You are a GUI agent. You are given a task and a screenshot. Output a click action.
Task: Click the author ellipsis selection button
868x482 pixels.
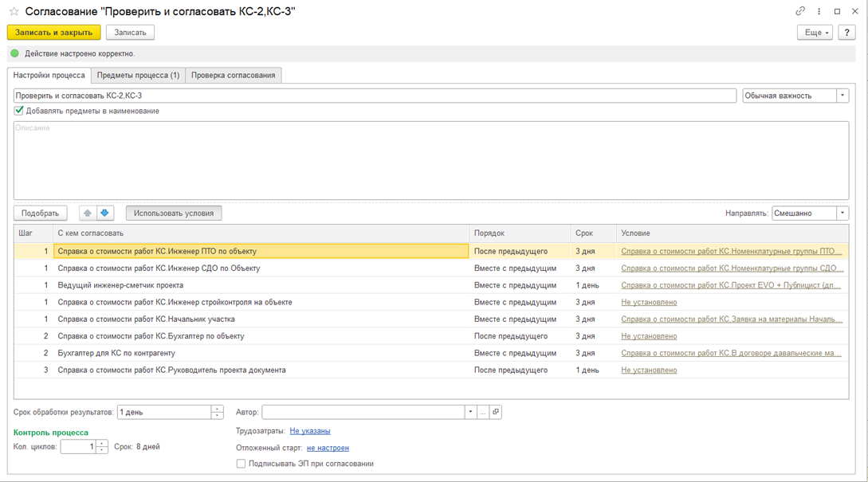pos(483,412)
